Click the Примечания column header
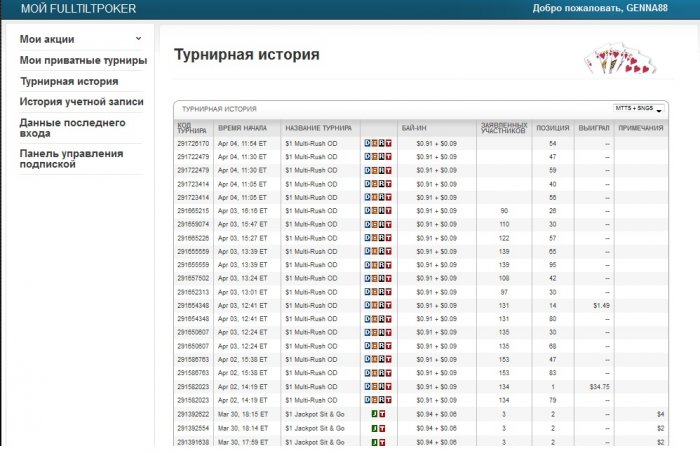 (641, 128)
